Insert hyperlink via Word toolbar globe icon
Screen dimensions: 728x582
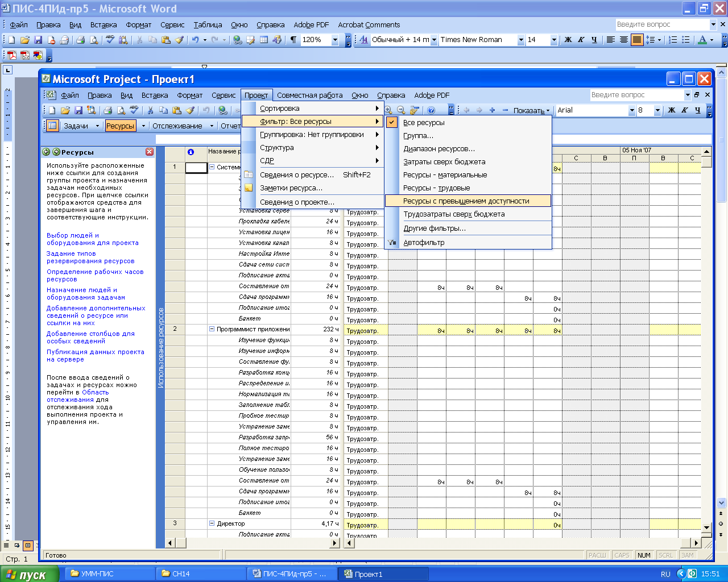pos(237,40)
